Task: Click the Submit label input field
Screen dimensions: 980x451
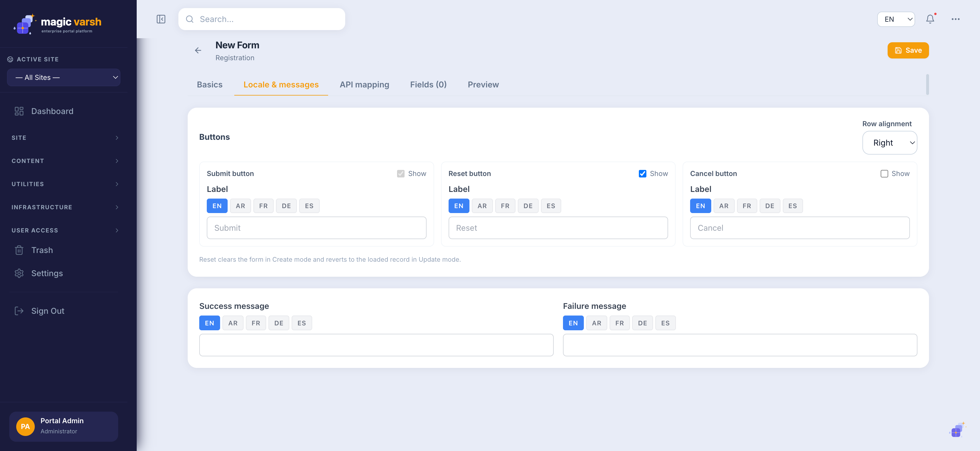Action: 316,228
